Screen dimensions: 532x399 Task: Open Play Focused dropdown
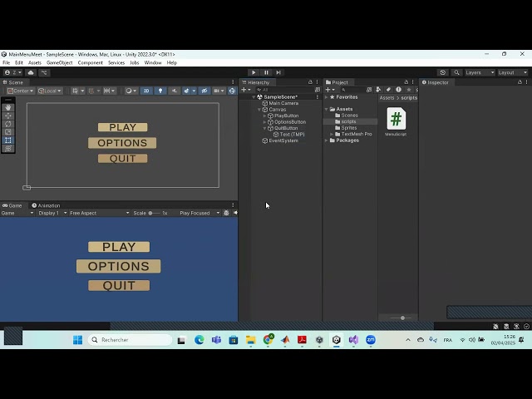pos(199,213)
